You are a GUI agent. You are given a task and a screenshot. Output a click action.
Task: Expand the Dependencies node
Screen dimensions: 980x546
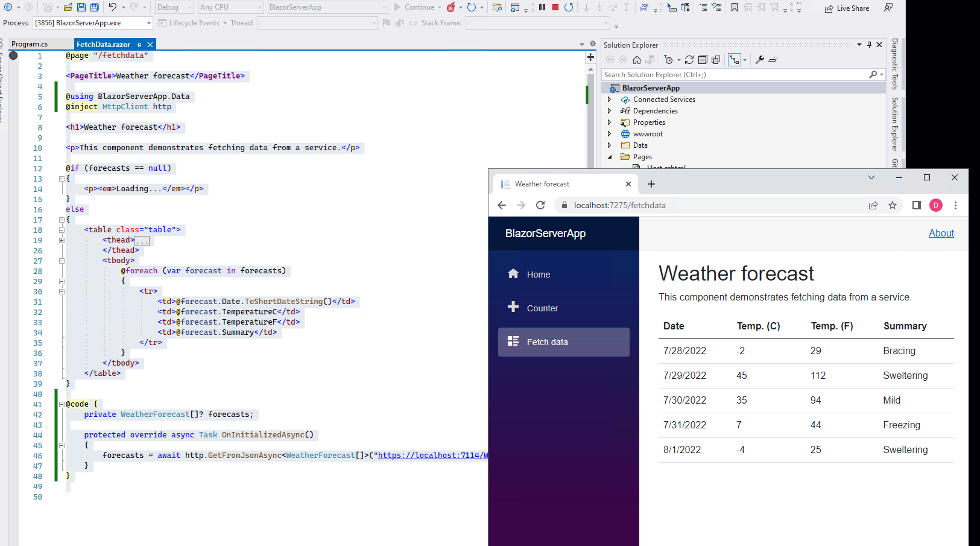[x=609, y=111]
